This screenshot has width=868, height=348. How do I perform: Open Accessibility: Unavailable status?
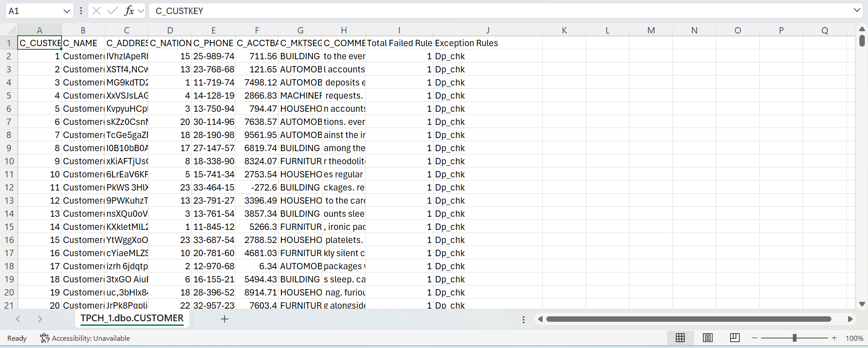(x=91, y=338)
